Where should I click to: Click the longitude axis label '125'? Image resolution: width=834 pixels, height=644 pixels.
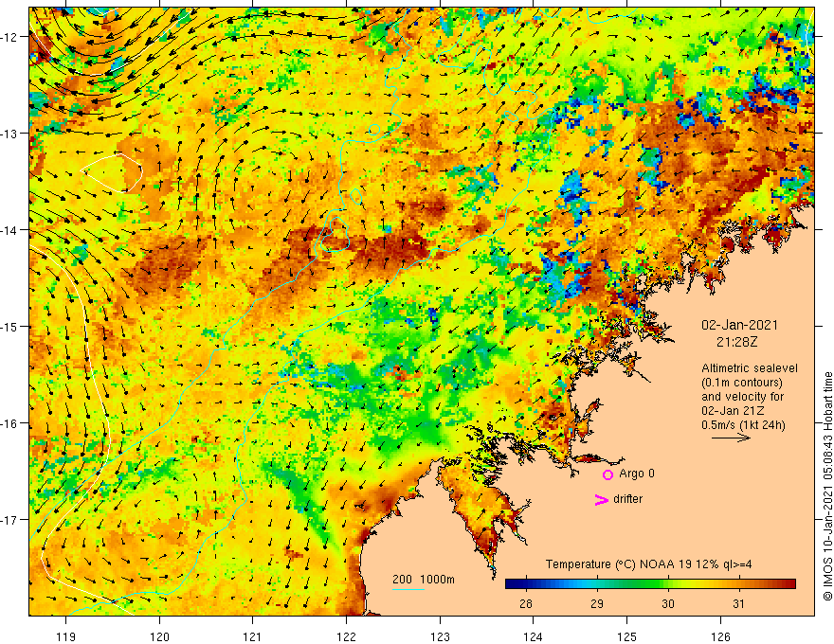coord(627,636)
